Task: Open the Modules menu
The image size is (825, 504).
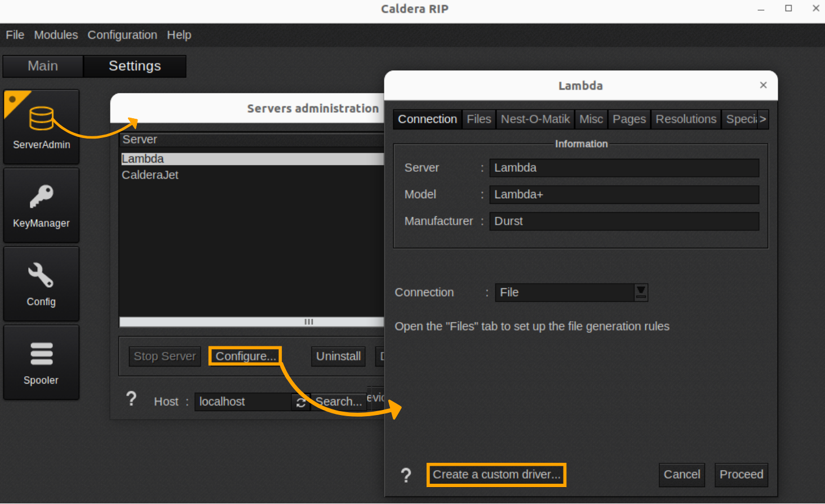Action: [x=56, y=35]
